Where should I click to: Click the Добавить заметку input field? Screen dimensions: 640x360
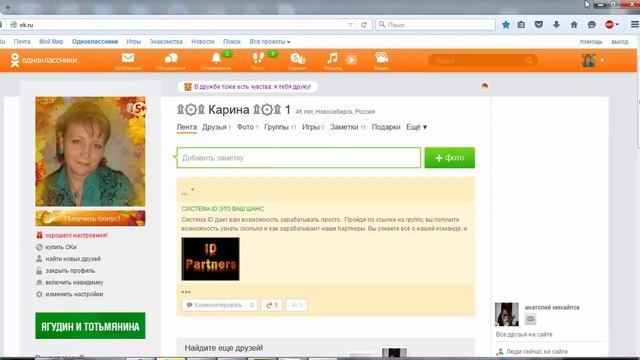[299, 158]
